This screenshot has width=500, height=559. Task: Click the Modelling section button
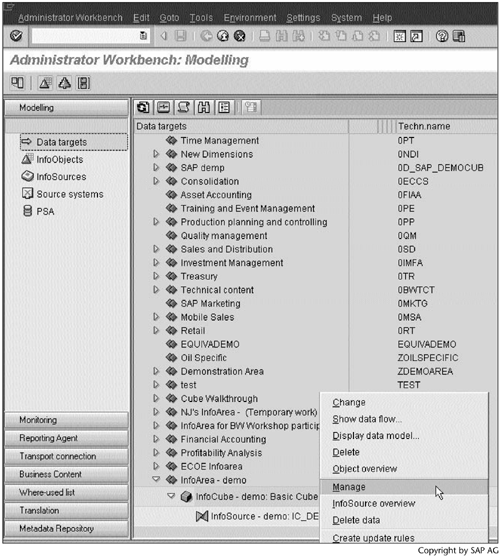66,108
